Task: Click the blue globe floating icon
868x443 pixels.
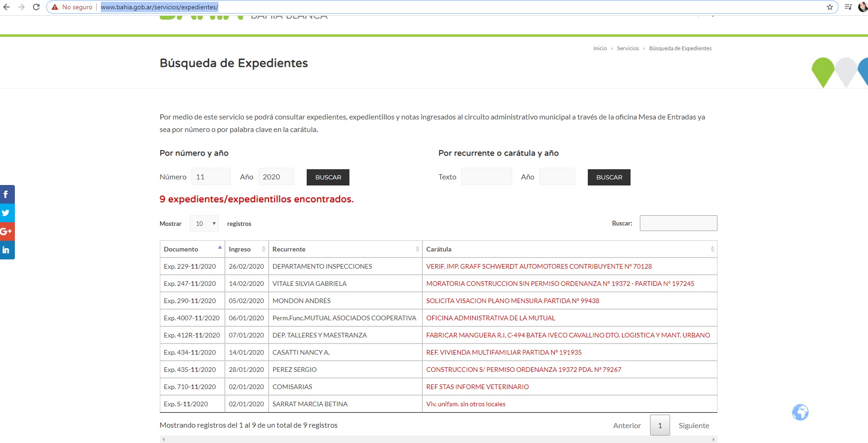Action: point(800,412)
